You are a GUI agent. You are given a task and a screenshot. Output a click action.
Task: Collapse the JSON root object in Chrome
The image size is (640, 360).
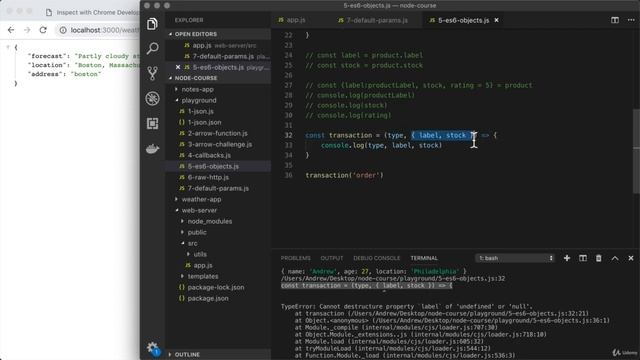coord(8,47)
